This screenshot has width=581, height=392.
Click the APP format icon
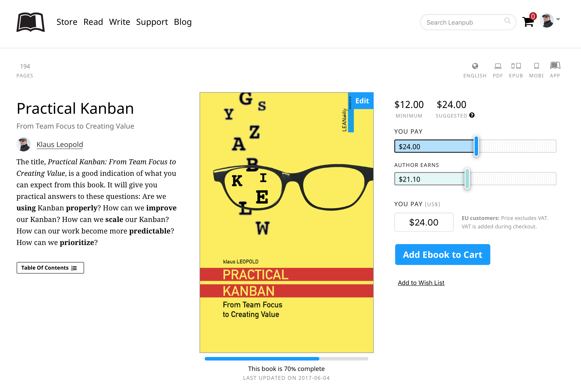coord(555,65)
